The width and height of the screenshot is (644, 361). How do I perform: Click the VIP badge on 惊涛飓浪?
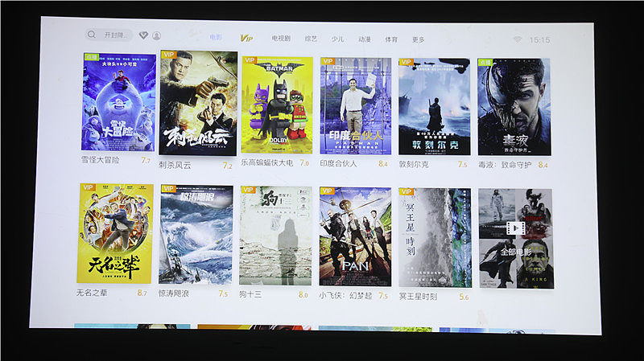coord(168,189)
